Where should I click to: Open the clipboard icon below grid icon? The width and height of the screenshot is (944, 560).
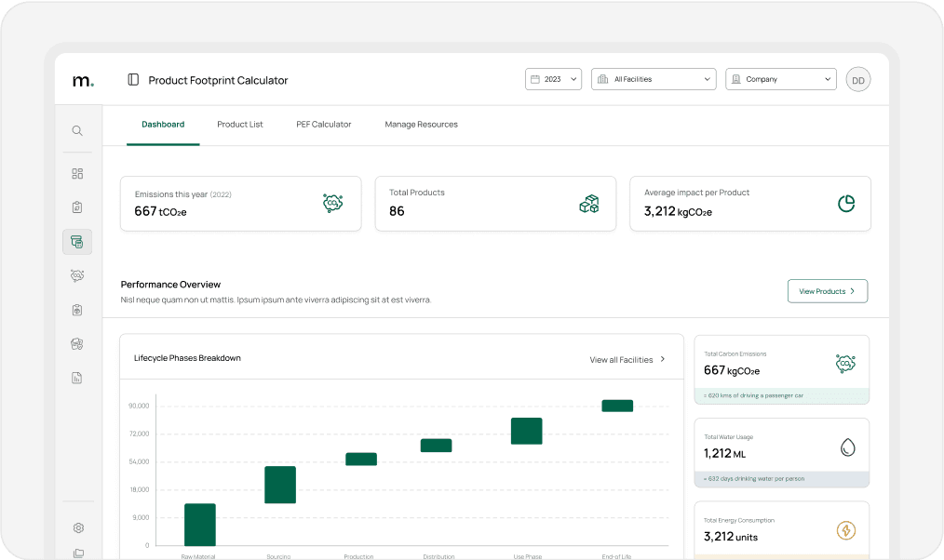click(x=77, y=207)
